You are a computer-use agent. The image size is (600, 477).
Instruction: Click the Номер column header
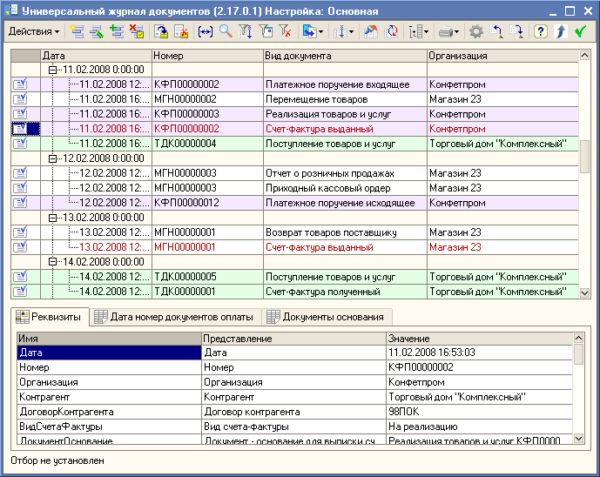click(x=207, y=56)
